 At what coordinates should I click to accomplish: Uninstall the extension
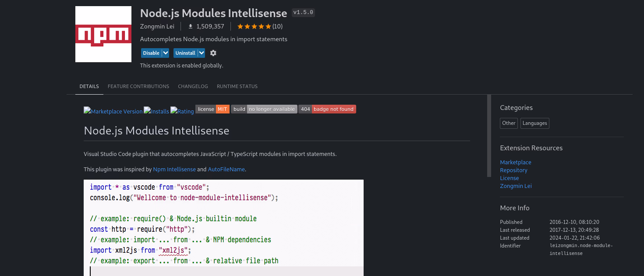185,53
